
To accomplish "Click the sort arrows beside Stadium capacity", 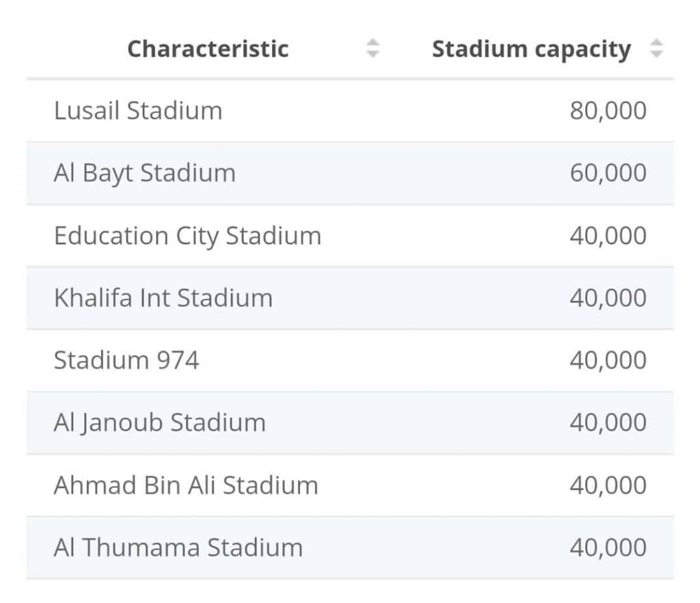I will pyautogui.click(x=656, y=49).
